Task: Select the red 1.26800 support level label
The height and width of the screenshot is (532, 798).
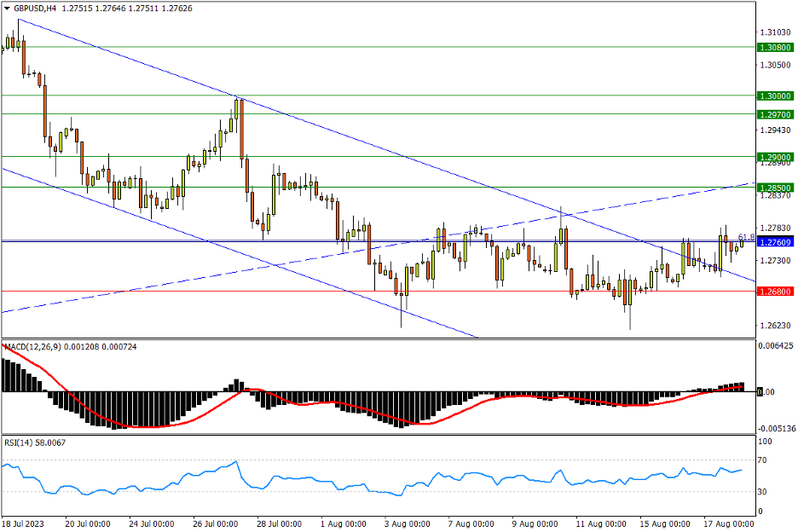Action: click(775, 292)
